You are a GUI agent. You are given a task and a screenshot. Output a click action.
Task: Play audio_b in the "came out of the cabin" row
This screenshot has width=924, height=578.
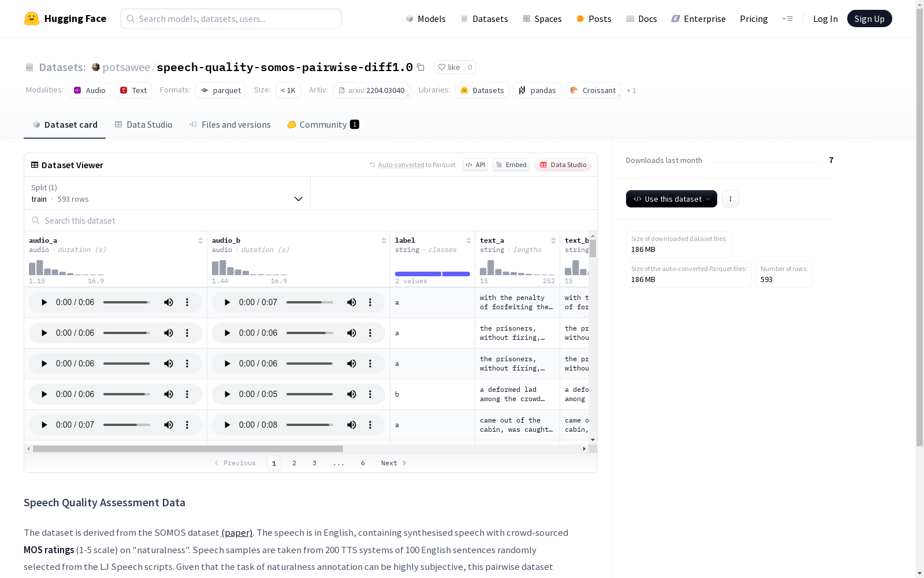(x=227, y=425)
